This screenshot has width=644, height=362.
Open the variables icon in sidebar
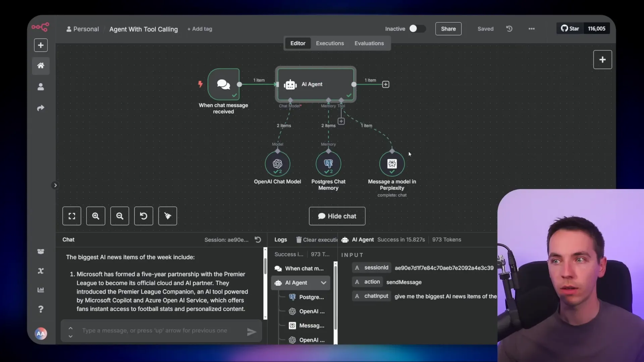41,271
